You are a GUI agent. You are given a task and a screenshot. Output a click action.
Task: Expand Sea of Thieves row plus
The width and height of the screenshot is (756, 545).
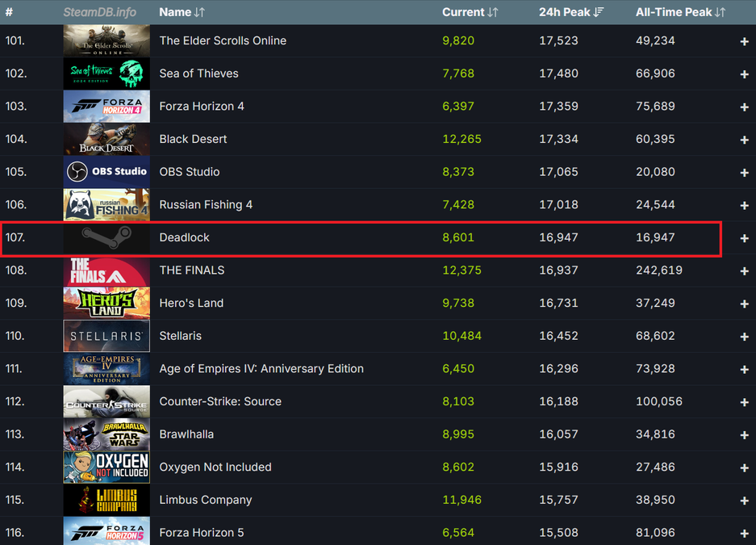745,74
